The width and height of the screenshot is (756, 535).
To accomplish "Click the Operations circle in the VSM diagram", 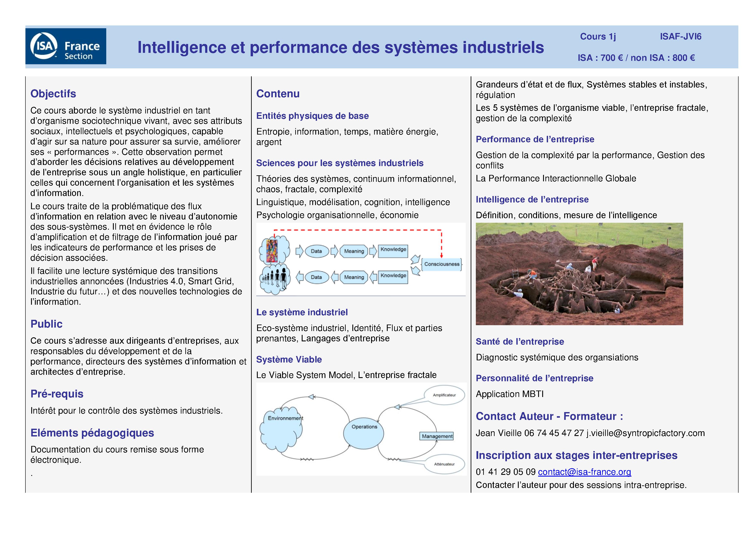I will click(x=364, y=433).
